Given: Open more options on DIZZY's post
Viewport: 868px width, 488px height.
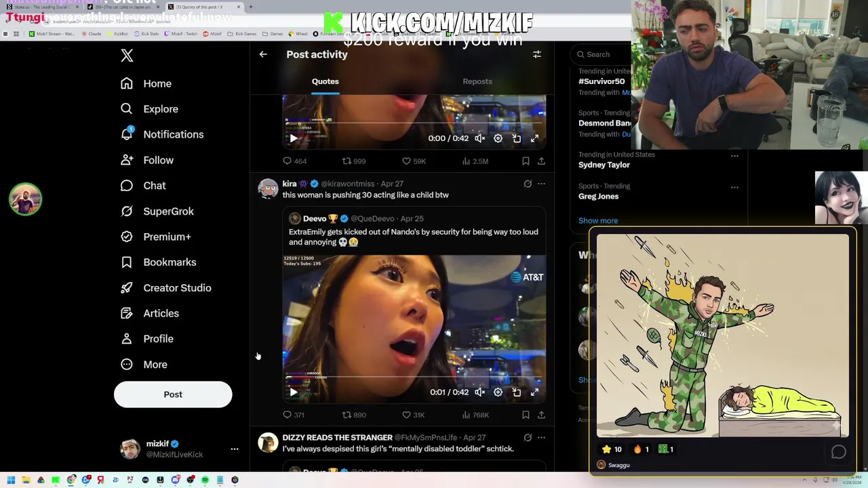Looking at the screenshot, I should pos(541,438).
